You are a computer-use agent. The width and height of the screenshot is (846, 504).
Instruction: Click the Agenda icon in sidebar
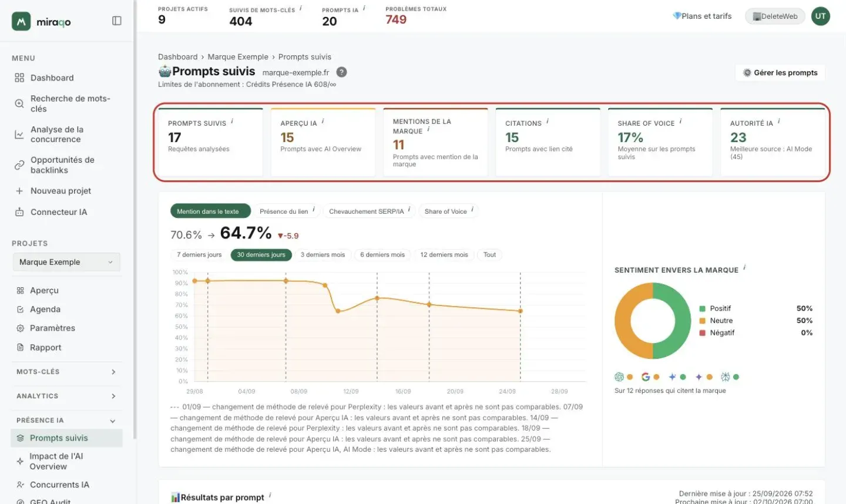pyautogui.click(x=20, y=309)
